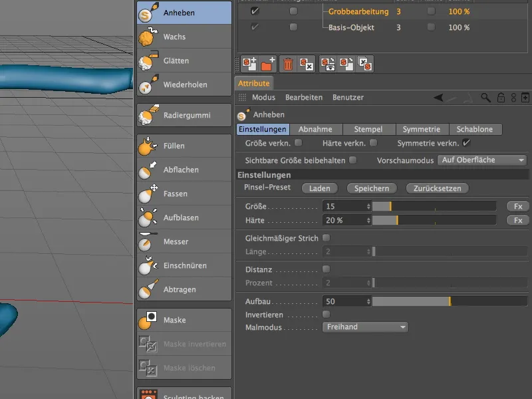Select the Wiederholen sculpt tool

point(184,85)
